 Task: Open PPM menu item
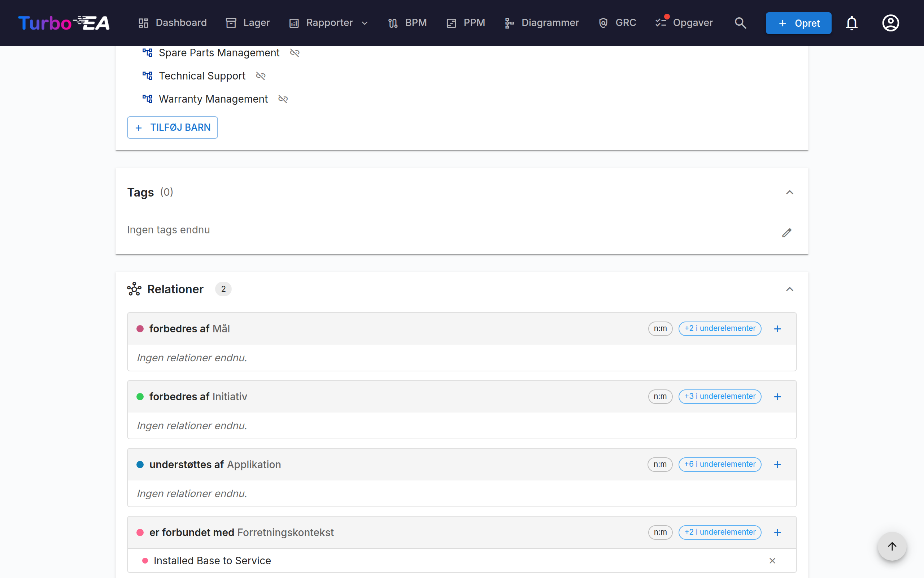[x=466, y=23]
